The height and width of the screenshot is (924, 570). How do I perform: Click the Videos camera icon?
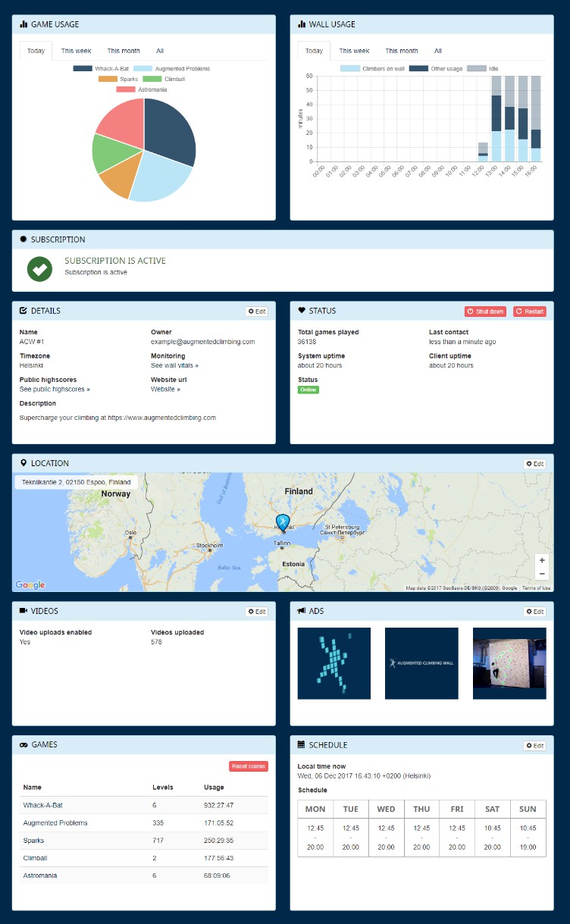pos(23,611)
